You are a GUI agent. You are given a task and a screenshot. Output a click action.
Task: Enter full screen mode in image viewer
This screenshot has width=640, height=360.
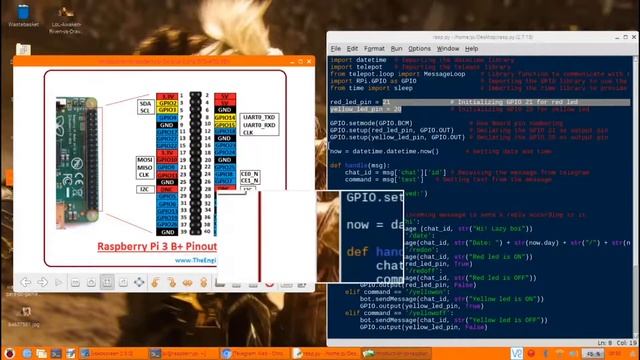point(139,282)
